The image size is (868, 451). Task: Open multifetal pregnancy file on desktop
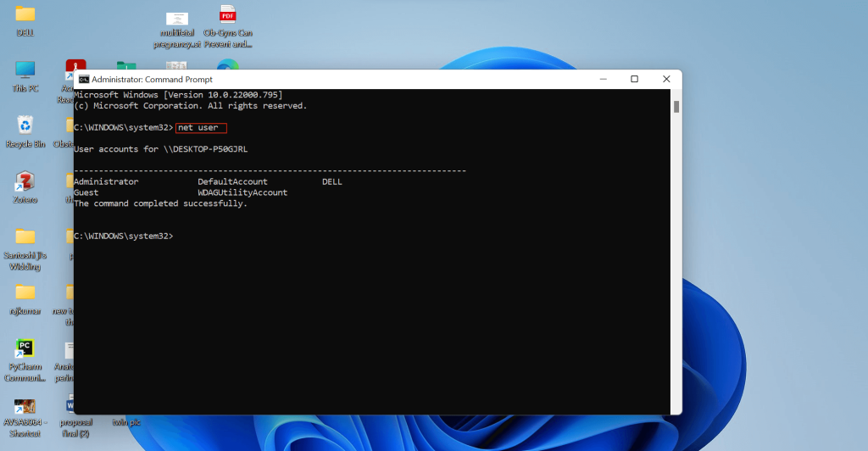point(177,29)
